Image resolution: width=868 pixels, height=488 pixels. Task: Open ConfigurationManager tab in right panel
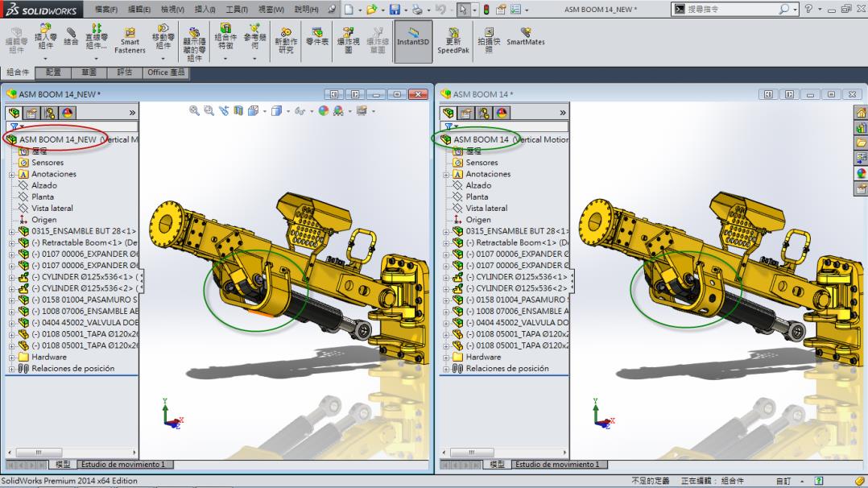coord(486,114)
